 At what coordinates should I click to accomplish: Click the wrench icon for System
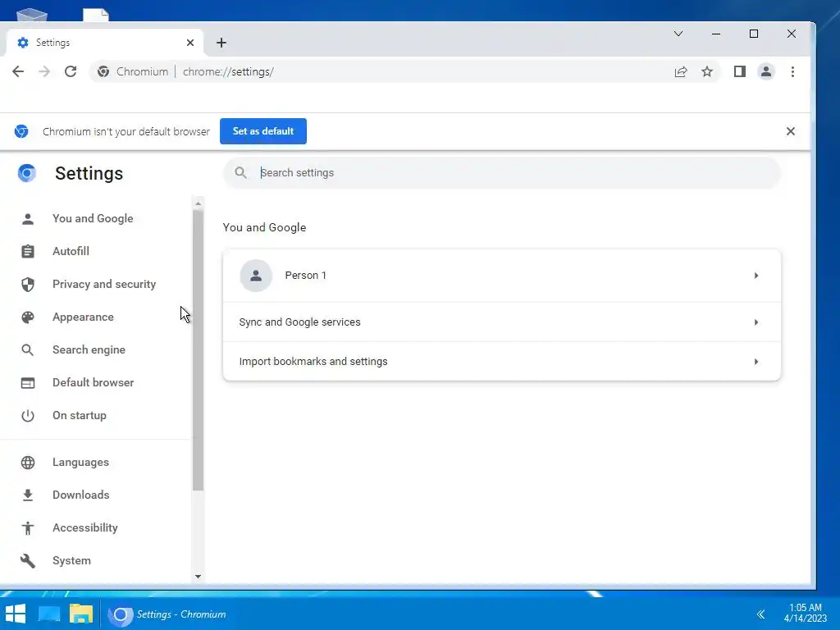coord(28,561)
